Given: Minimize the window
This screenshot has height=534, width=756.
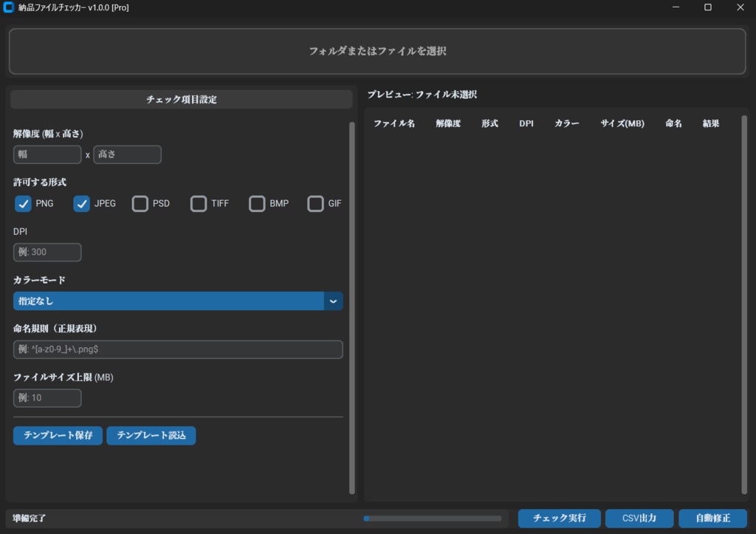Looking at the screenshot, I should (x=676, y=7).
